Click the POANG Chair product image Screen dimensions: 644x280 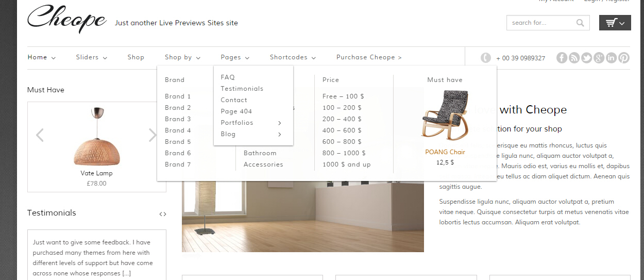coord(445,116)
